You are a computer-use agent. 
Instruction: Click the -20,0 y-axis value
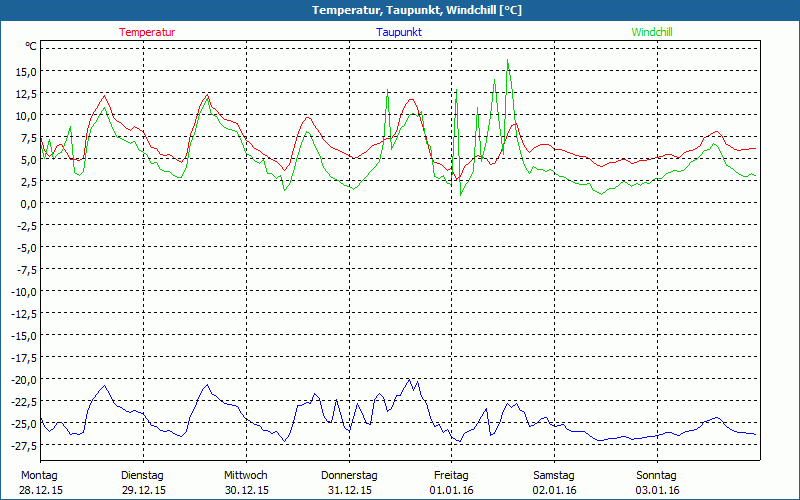click(22, 379)
